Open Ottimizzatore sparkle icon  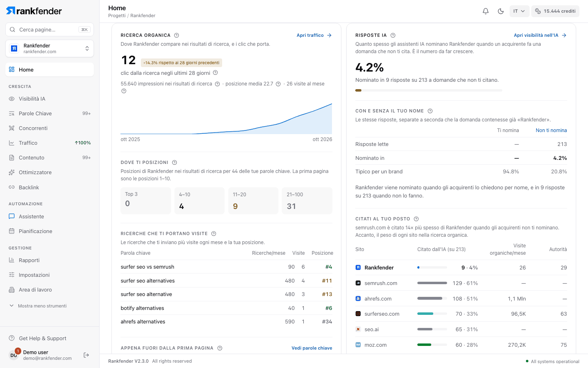click(x=12, y=172)
